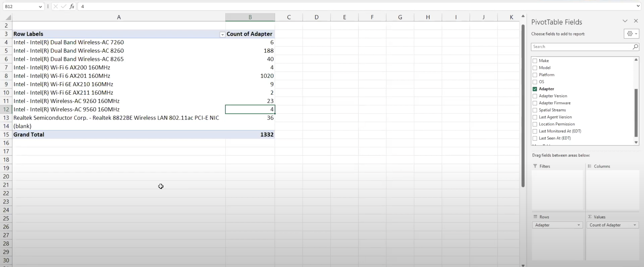This screenshot has height=267, width=644.
Task: Check the Make field checkbox
Action: coord(535,61)
